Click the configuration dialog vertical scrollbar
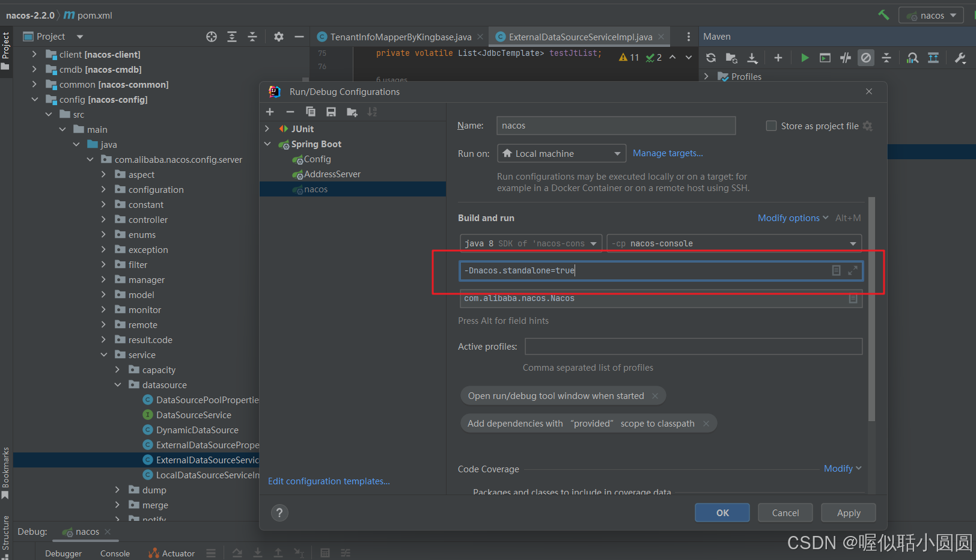Viewport: 976px width, 560px height. [x=871, y=309]
